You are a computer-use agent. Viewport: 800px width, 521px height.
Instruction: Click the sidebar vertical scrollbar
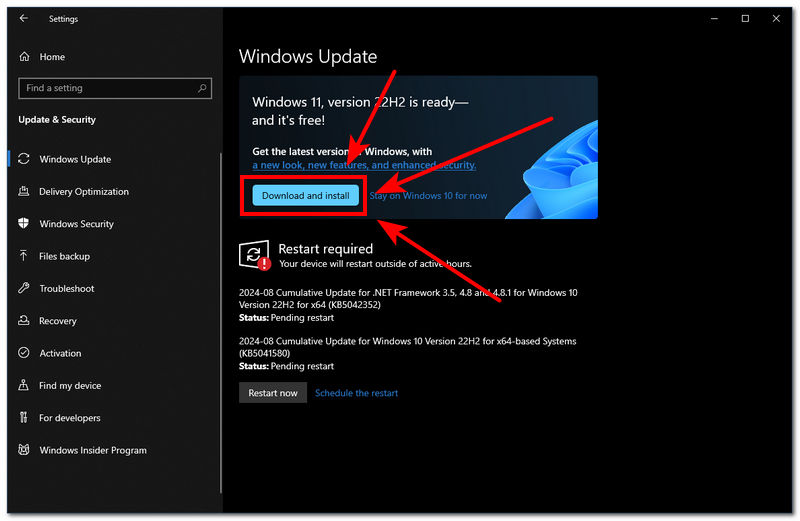pyautogui.click(x=221, y=322)
